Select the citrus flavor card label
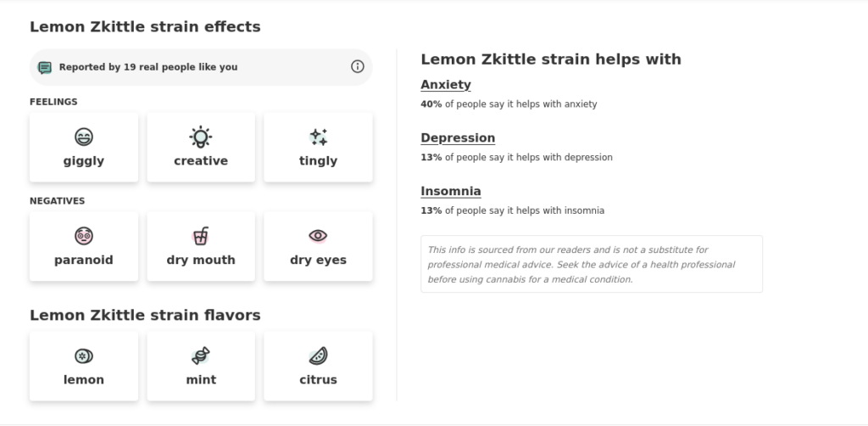Screen dimensions: 868x426 pos(319,379)
